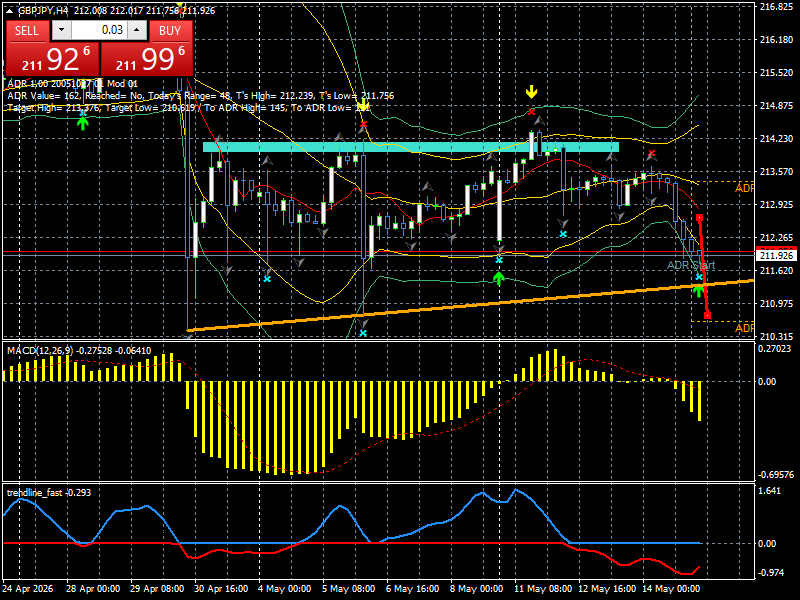This screenshot has height=600, width=800.
Task: Click the yellow down arrow above 11 May high
Action: coord(532,92)
